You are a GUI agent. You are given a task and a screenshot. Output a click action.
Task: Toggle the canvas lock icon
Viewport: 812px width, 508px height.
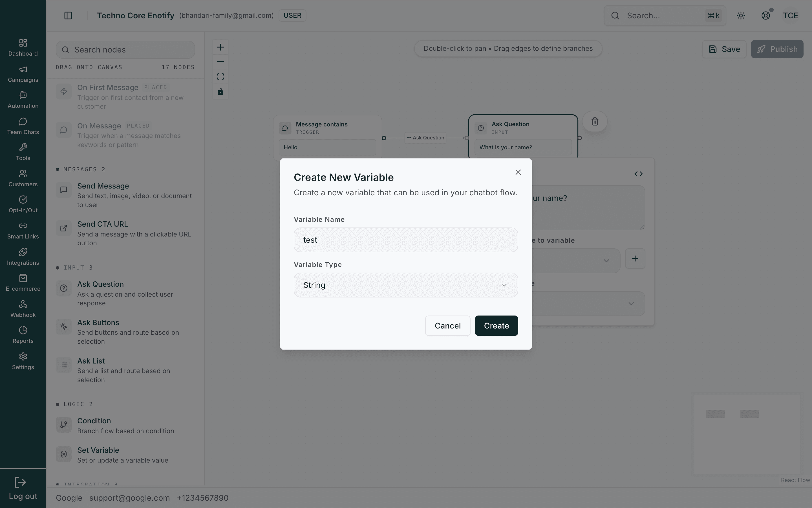[220, 91]
